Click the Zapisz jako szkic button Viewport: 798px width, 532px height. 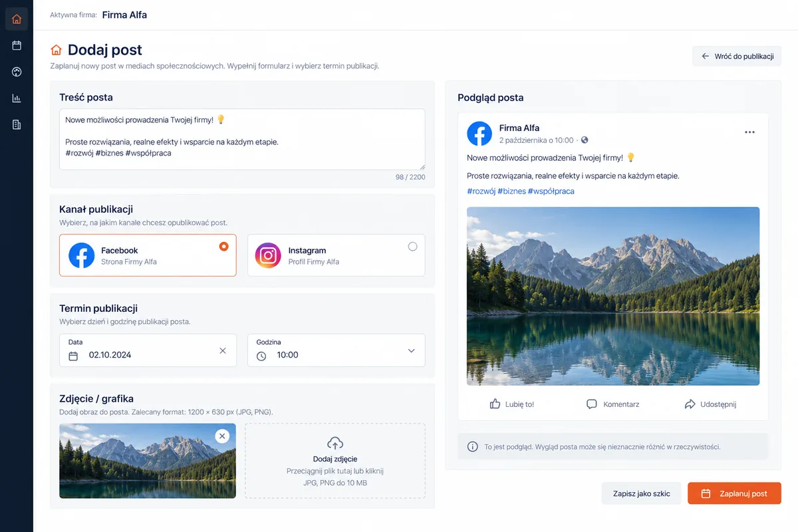click(x=641, y=493)
